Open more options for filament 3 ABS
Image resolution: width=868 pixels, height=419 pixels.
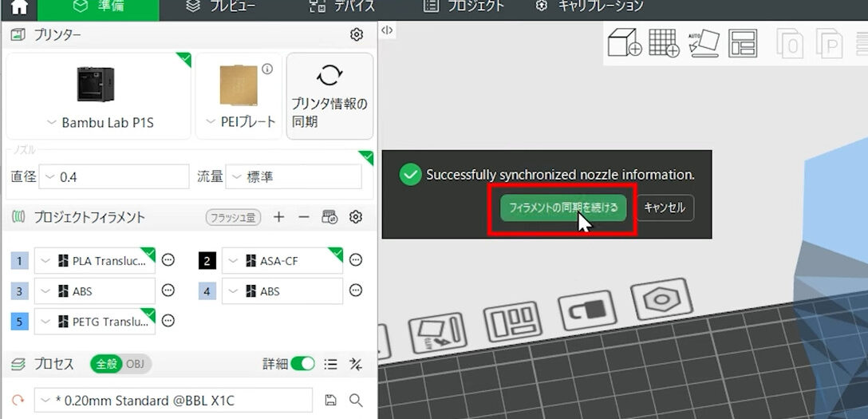(168, 290)
